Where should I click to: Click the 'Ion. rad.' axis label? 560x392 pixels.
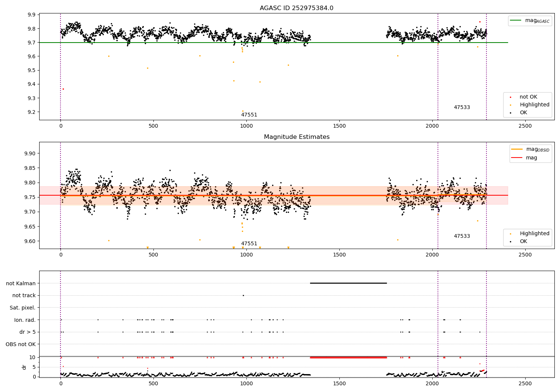pyautogui.click(x=25, y=320)
